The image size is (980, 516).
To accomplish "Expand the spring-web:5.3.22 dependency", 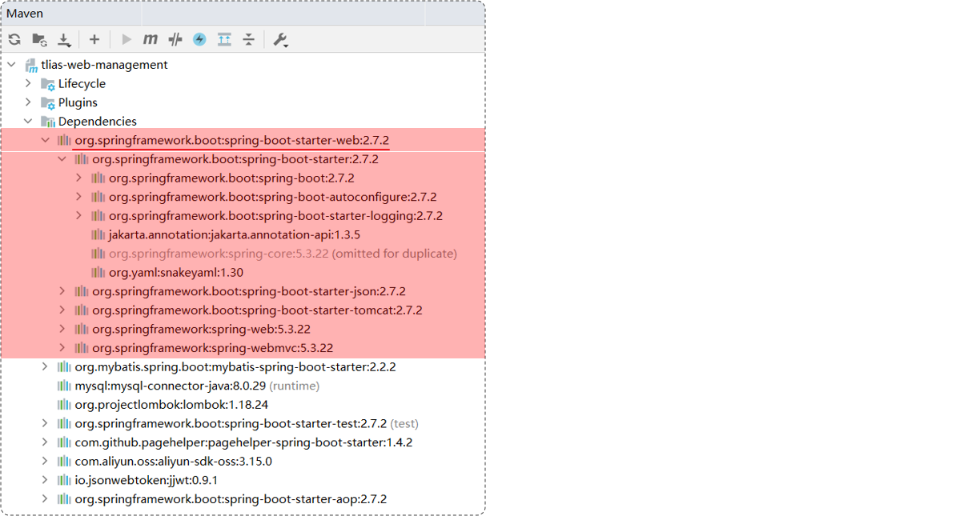I will click(x=62, y=329).
